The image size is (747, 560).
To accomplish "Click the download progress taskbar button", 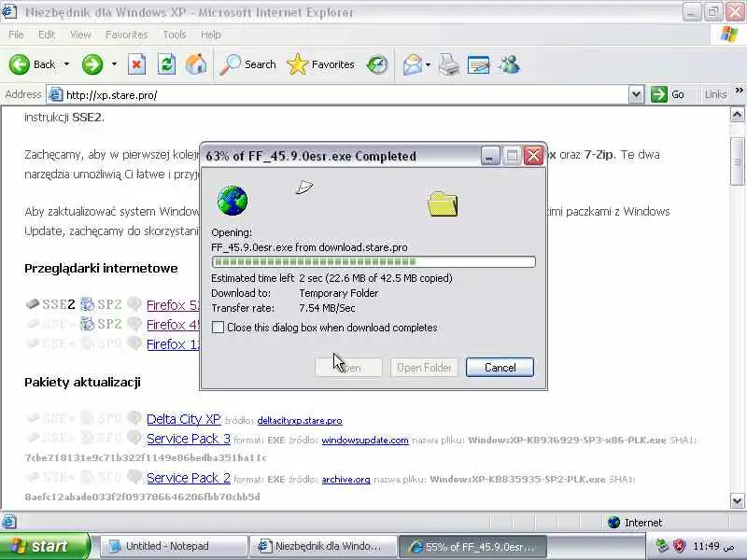I will (x=472, y=547).
